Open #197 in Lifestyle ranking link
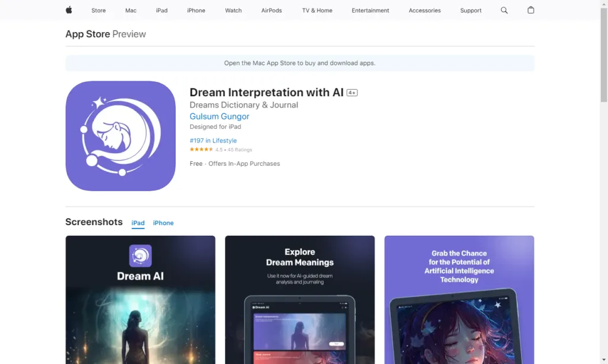The width and height of the screenshot is (608, 364). [x=213, y=140]
